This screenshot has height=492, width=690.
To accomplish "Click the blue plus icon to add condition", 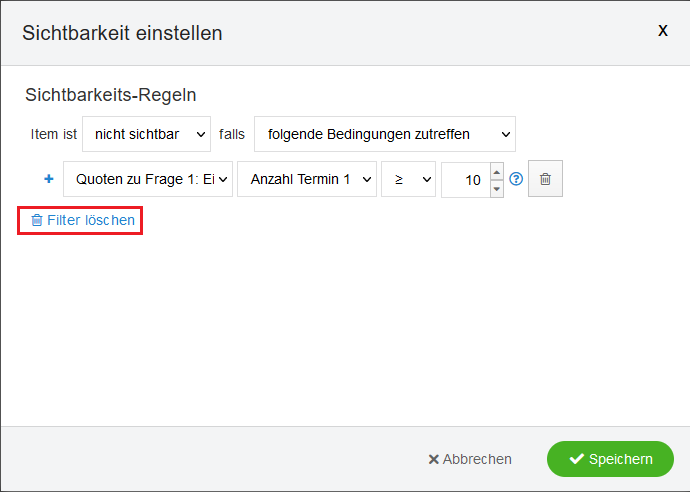I will (48, 179).
